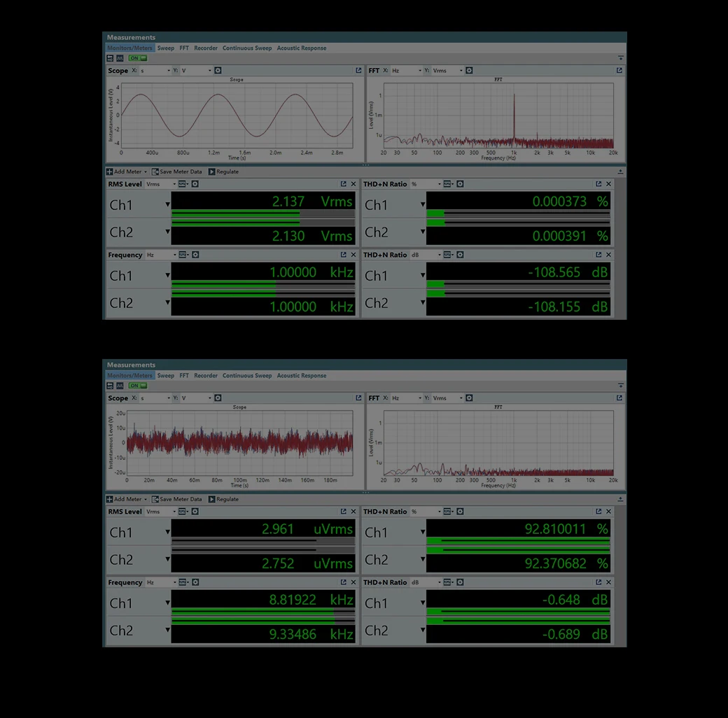Collapse graphs panel arrow in upper window toolbar
The width and height of the screenshot is (728, 718).
pos(621,59)
